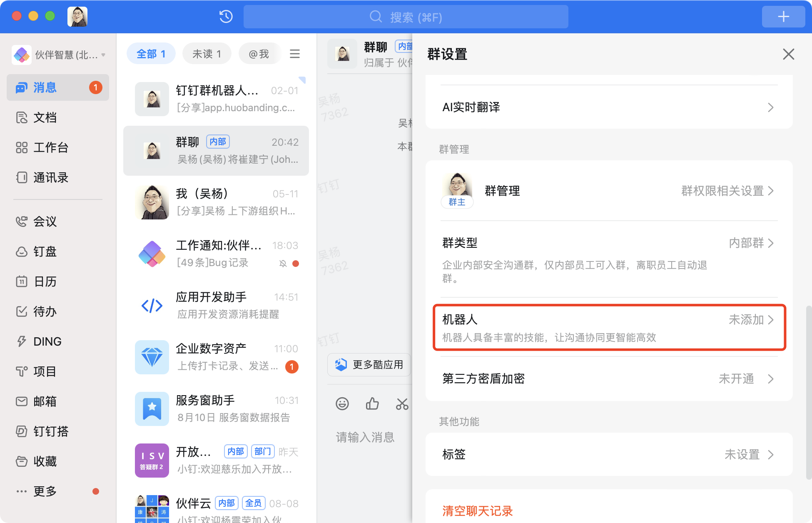
Task: Open 邮箱 in the sidebar
Action: pyautogui.click(x=58, y=401)
